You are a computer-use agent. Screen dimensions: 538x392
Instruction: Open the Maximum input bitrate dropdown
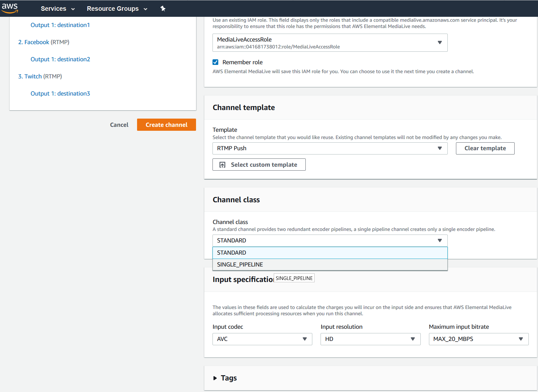pyautogui.click(x=479, y=339)
